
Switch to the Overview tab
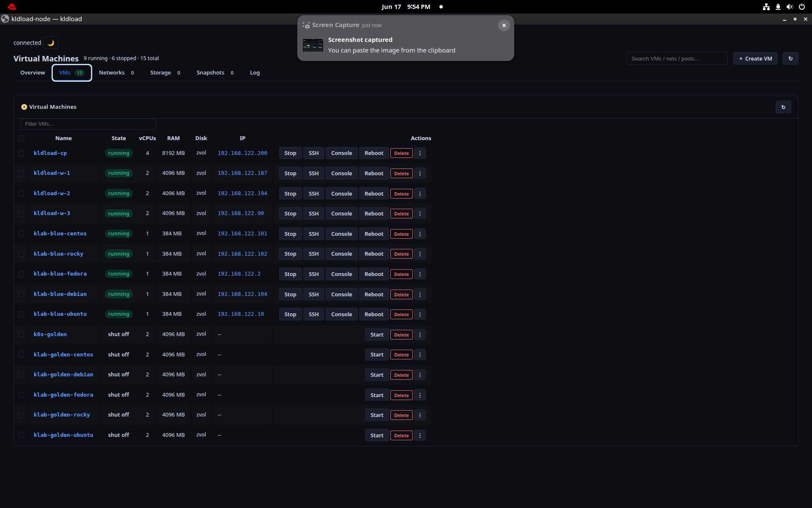click(33, 73)
